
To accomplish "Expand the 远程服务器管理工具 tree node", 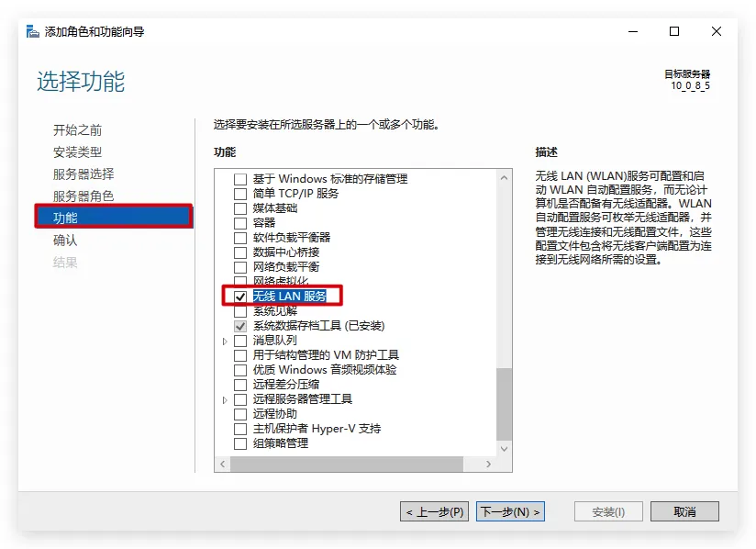I will 225,400.
